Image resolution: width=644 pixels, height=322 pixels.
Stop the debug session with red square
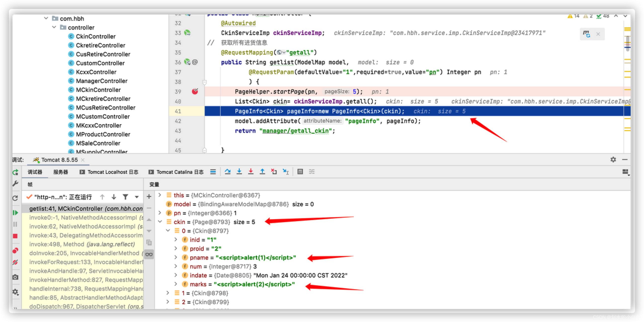pyautogui.click(x=15, y=236)
